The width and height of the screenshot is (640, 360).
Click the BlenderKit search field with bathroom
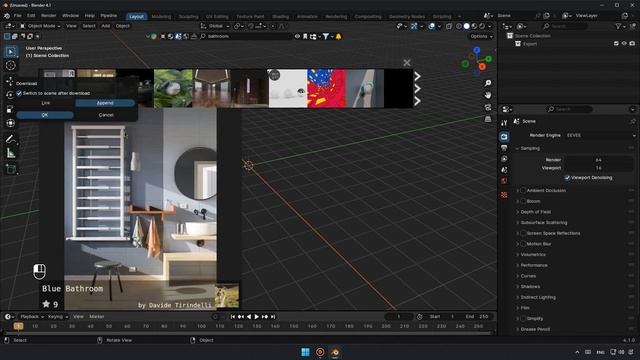[246, 36]
